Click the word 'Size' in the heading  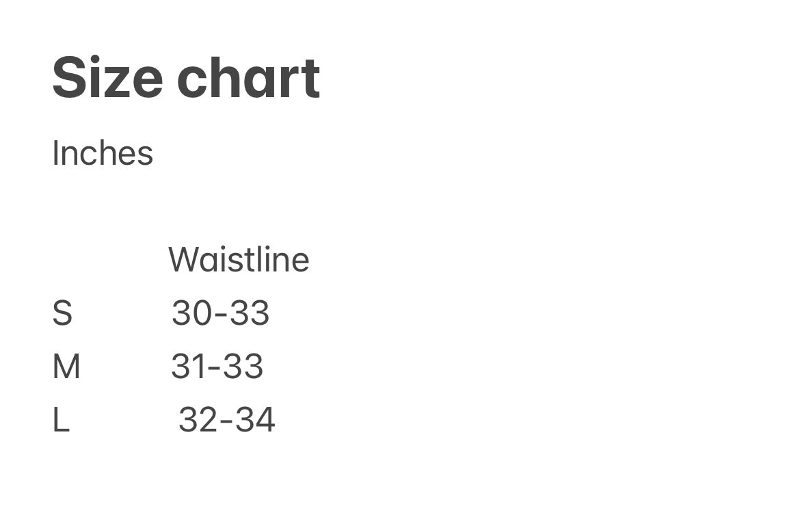point(107,78)
